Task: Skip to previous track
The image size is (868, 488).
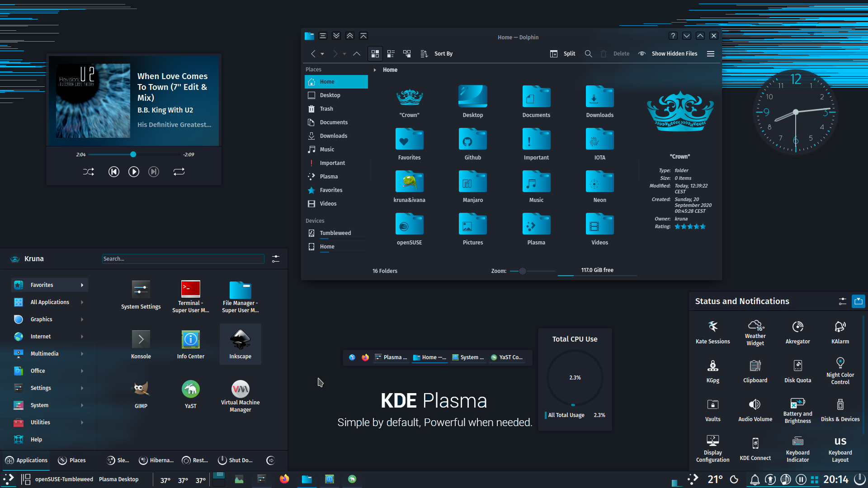Action: point(114,172)
